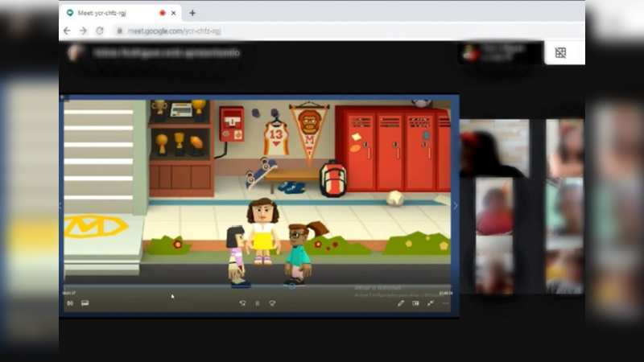This screenshot has height=362, width=644.
Task: Click the pencil draw icon in player
Action: (401, 303)
